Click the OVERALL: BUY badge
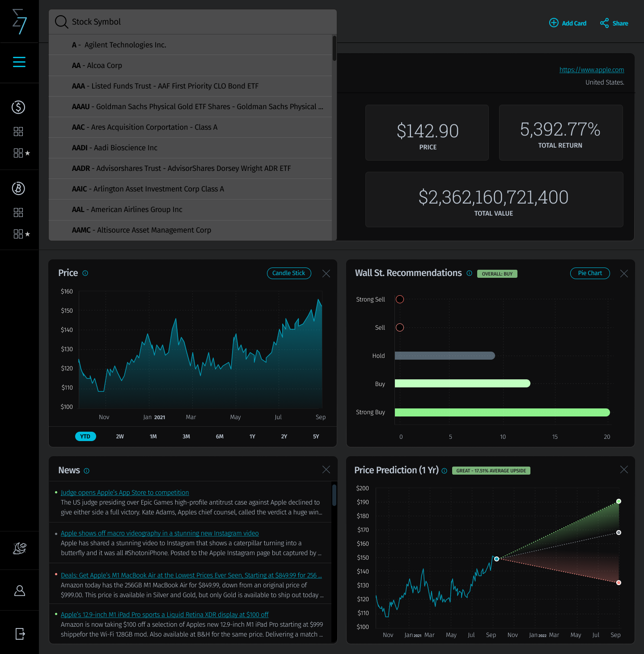Screen dimensions: 644x654 pyautogui.click(x=497, y=274)
